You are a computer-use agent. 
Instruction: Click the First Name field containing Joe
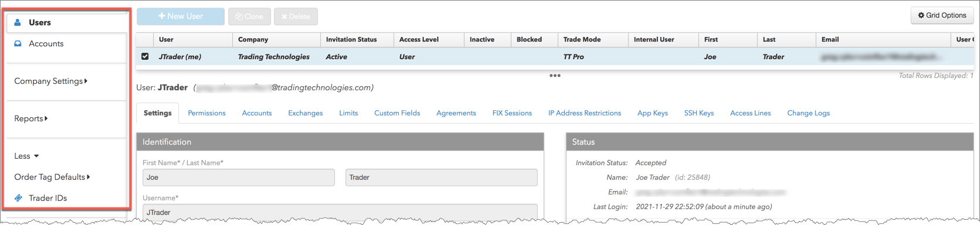[x=239, y=178]
